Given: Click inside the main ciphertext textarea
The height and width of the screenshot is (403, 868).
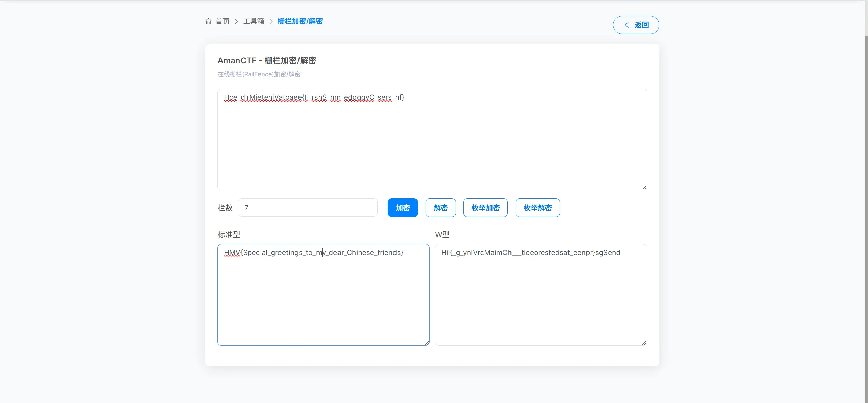Looking at the screenshot, I should (432, 142).
